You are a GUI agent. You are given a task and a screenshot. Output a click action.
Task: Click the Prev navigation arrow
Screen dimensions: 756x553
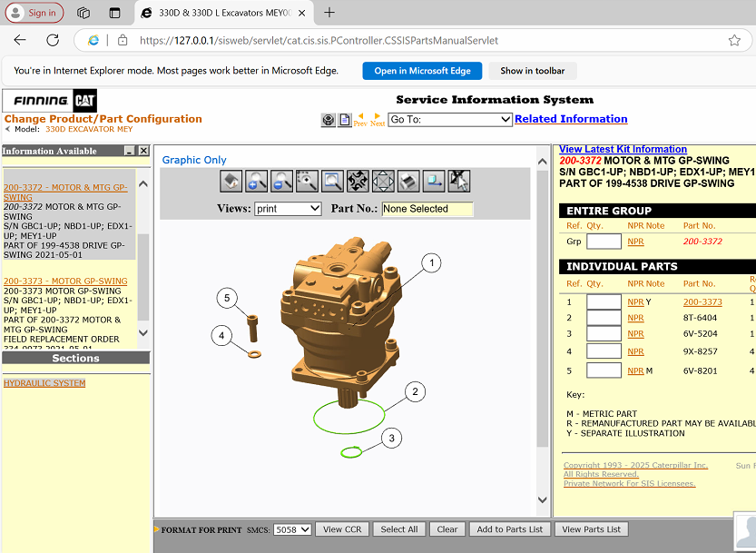(360, 116)
